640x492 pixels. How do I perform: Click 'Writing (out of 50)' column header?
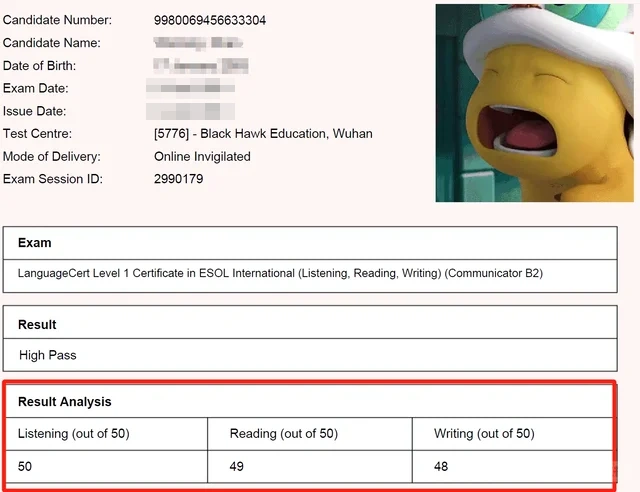pos(484,434)
